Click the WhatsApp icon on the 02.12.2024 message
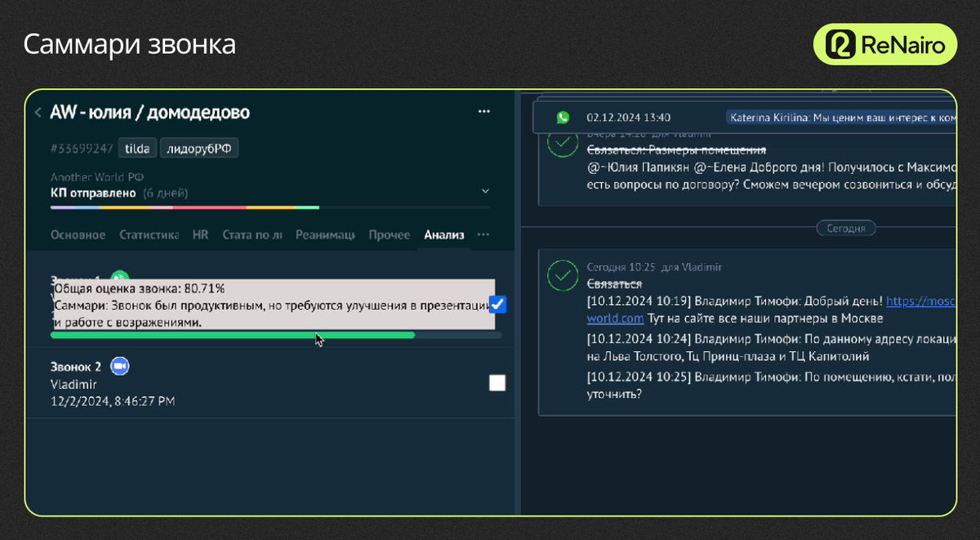The width and height of the screenshot is (980, 540). point(563,118)
